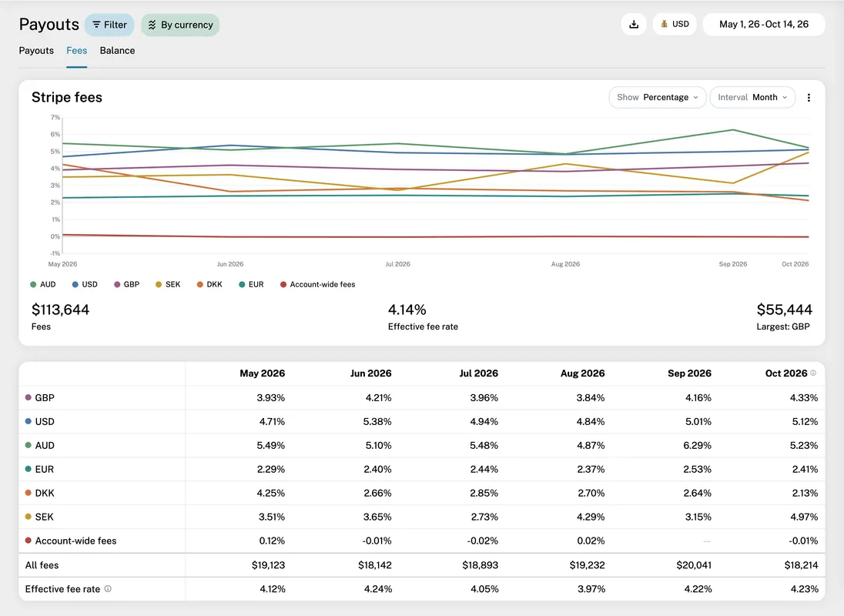Toggle Account-wide fees series in legend
This screenshot has width=844, height=616.
[x=317, y=284]
